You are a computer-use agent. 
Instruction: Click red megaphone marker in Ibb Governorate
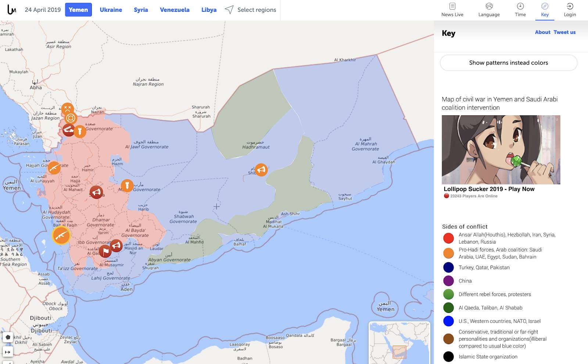click(x=116, y=245)
